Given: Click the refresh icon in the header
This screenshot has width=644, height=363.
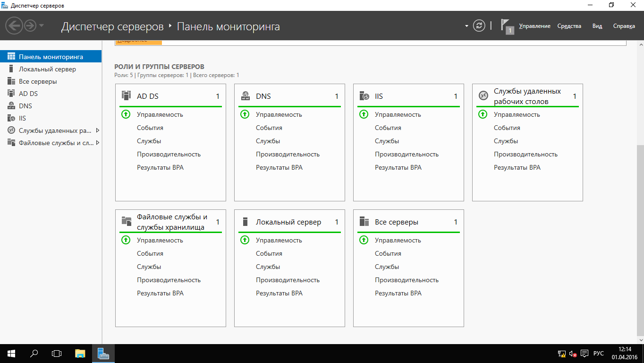Looking at the screenshot, I should 479,26.
